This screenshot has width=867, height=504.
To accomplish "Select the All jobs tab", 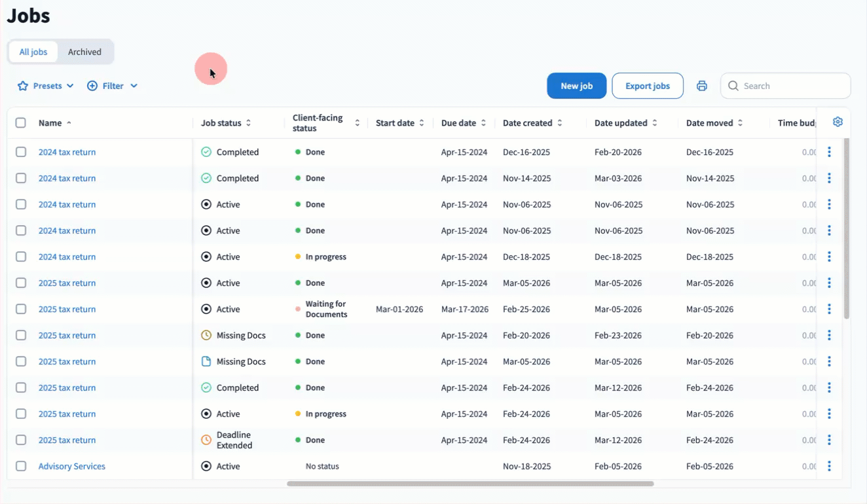I will click(x=33, y=52).
